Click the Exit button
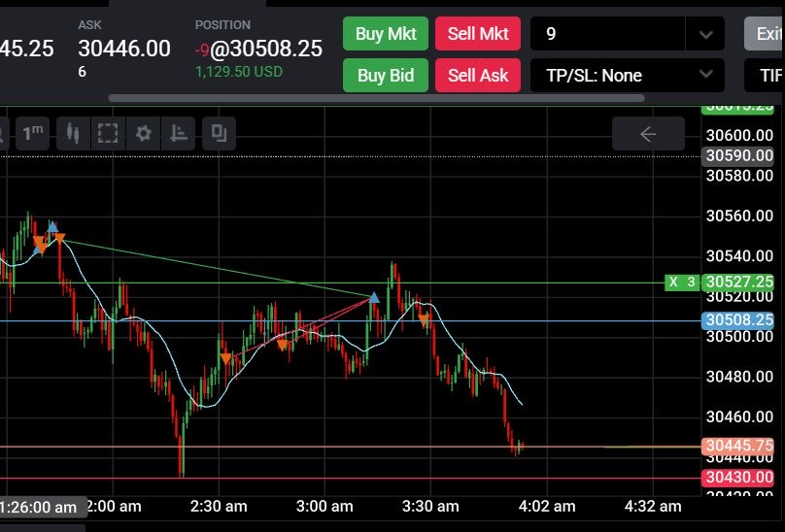785x532 pixels. tap(765, 34)
